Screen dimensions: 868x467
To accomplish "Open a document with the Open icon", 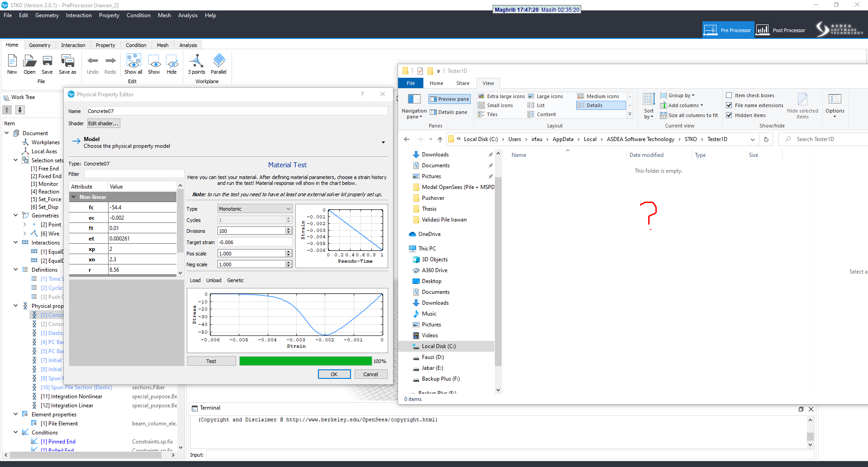I will pos(29,64).
